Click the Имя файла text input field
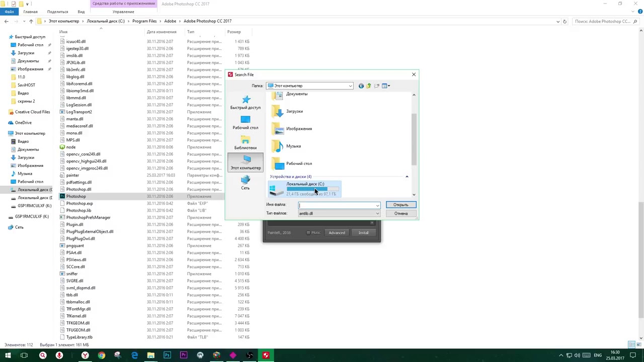Viewport: 644px width, 362px height. (x=337, y=205)
